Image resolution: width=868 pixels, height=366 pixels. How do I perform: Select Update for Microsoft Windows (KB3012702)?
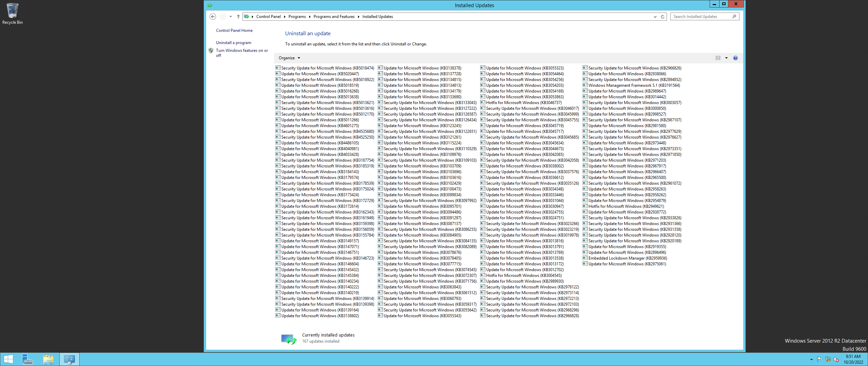522,270
